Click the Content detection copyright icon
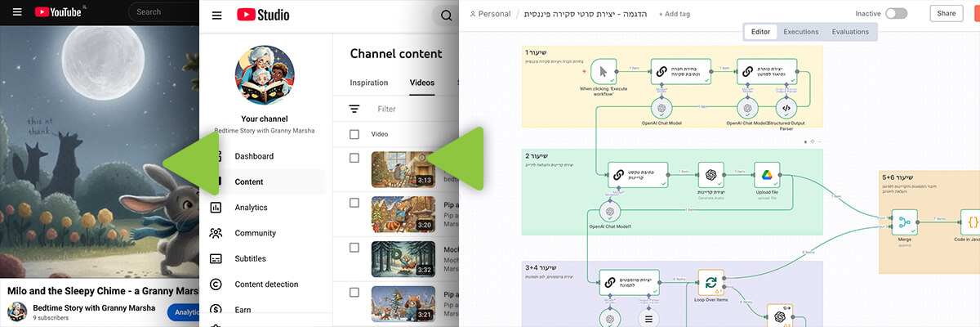 [216, 284]
